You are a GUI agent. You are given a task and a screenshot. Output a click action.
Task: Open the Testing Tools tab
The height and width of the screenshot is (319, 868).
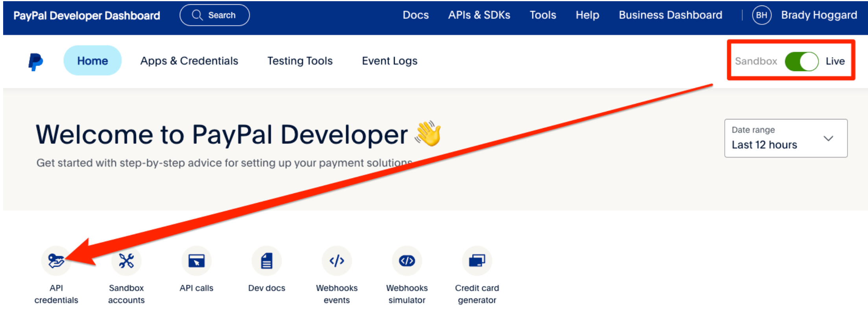pos(300,61)
